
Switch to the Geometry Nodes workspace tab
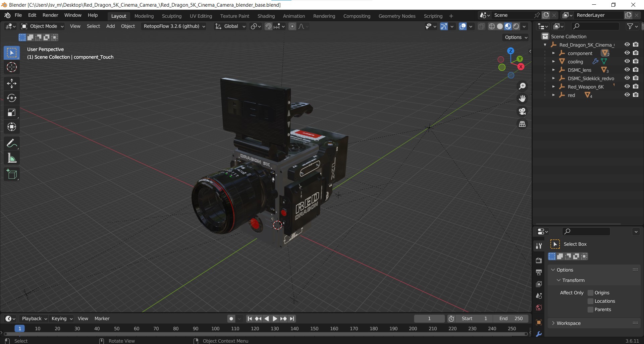(x=397, y=16)
